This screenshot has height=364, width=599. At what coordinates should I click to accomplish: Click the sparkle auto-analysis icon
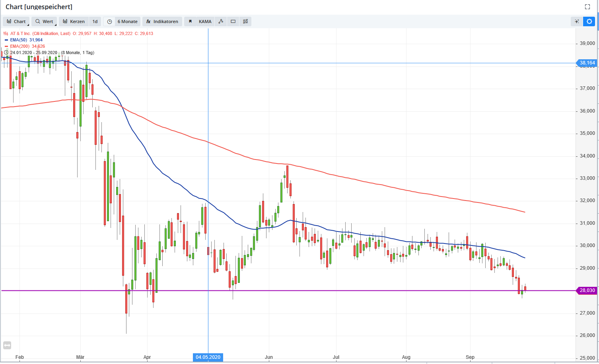pos(577,21)
